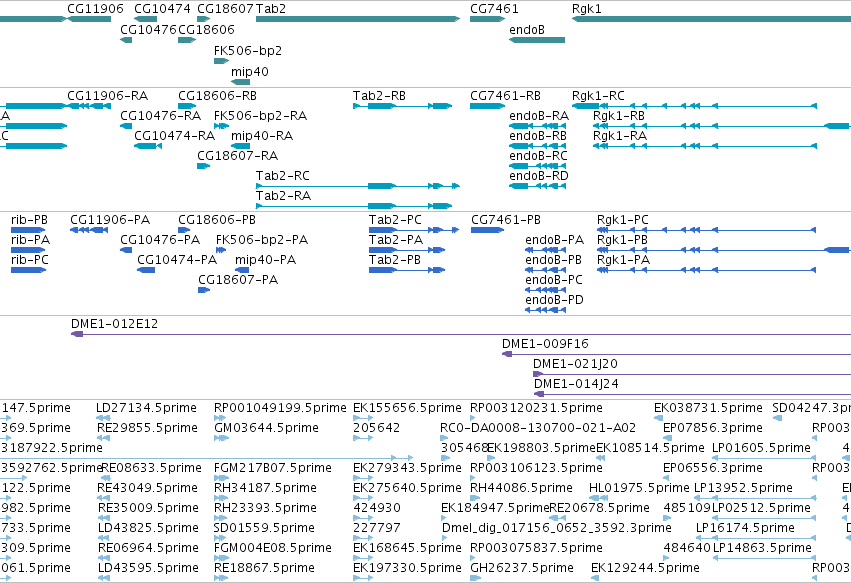Select the endoB-RB transcript label
This screenshot has width=851, height=583.
(x=538, y=136)
